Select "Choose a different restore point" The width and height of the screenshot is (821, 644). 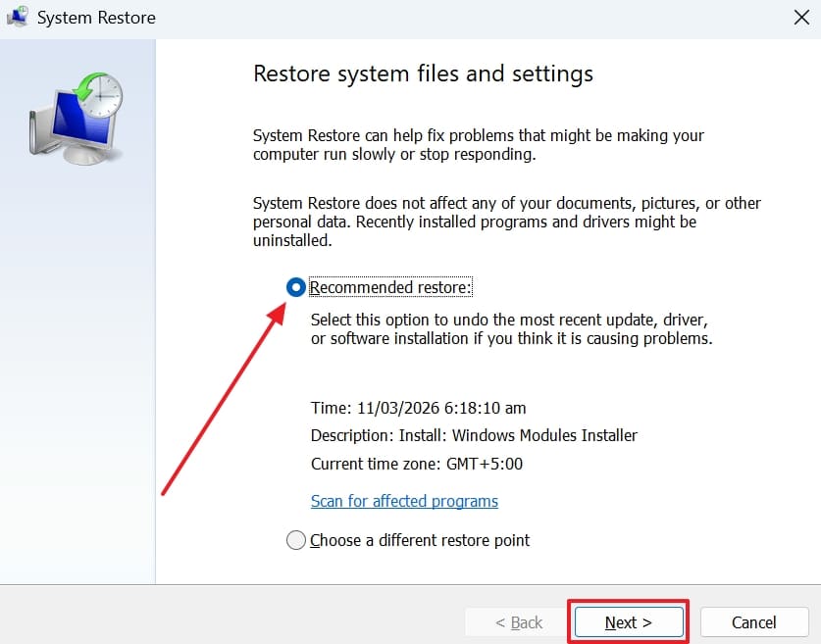tap(295, 540)
